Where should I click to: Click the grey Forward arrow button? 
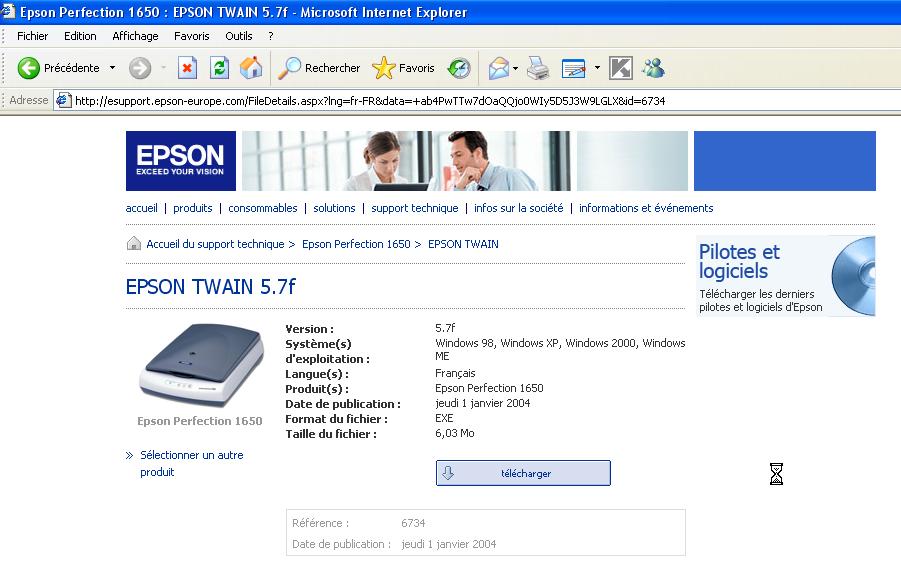140,68
